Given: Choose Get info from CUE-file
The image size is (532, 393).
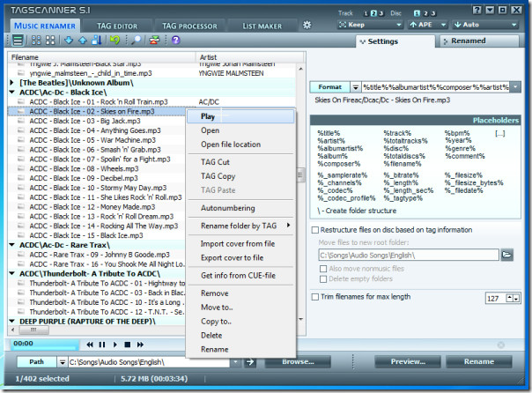Looking at the screenshot, I should point(240,276).
